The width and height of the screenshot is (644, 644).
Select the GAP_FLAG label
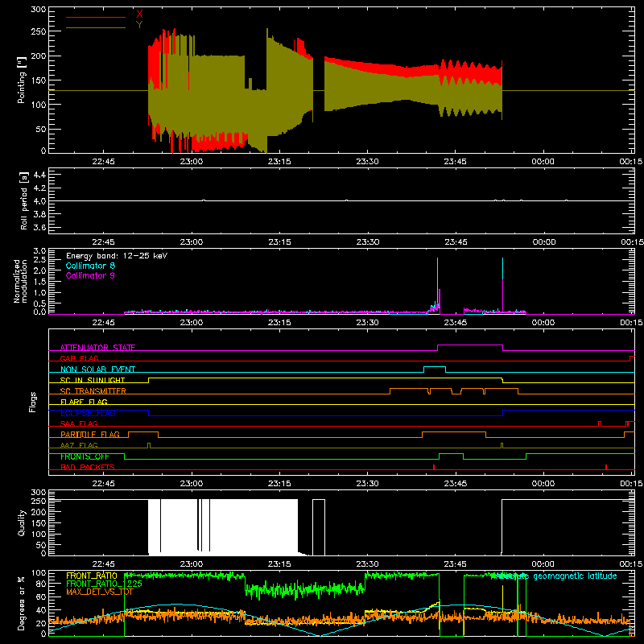(x=79, y=358)
